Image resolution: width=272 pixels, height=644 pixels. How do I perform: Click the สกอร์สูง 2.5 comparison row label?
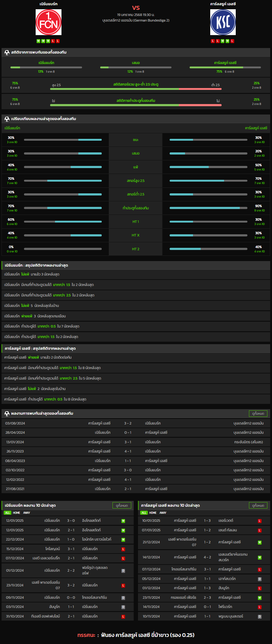coord(136,181)
